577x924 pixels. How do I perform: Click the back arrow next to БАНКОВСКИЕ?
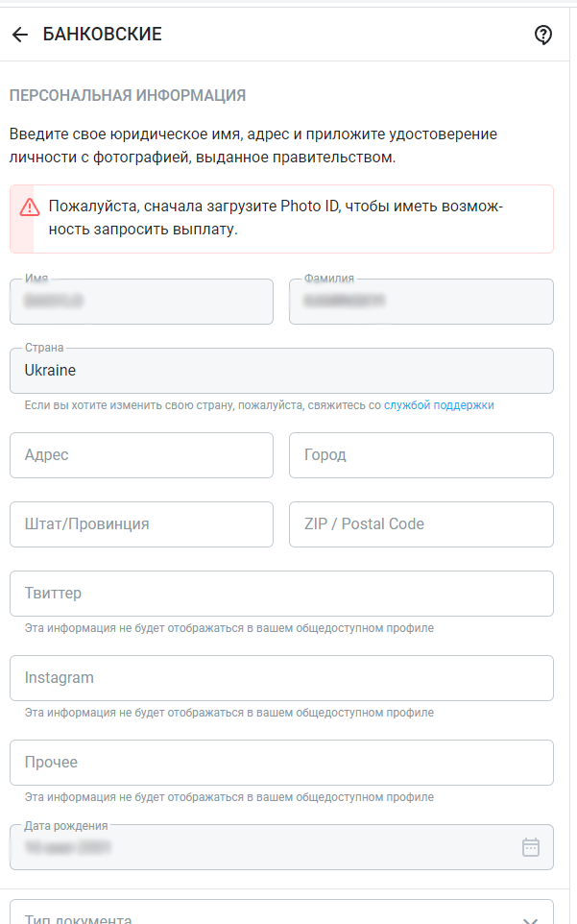click(x=19, y=35)
